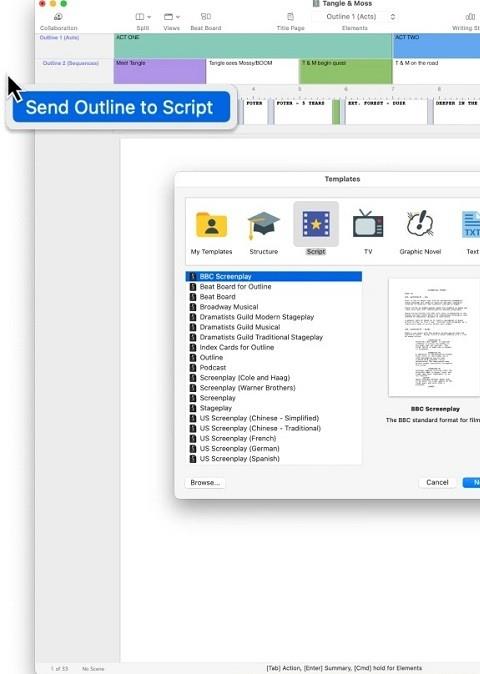
Task: Select the Outline template
Action: pyautogui.click(x=274, y=358)
